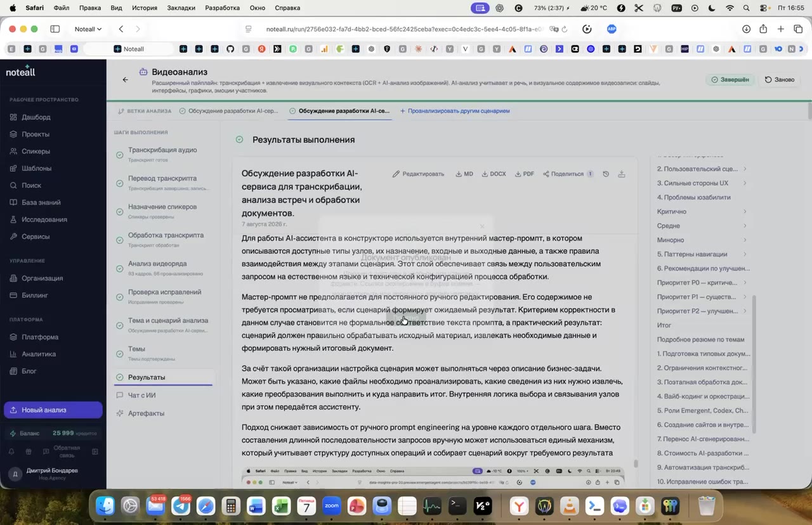Open notifications bell in sidebar footer

pos(11,452)
